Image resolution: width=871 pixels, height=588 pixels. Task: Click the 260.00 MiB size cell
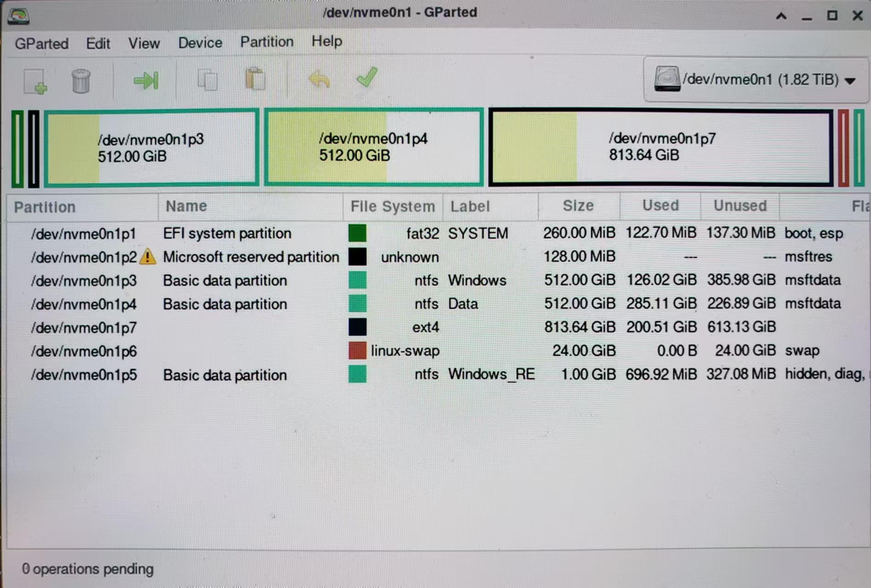[x=579, y=233]
